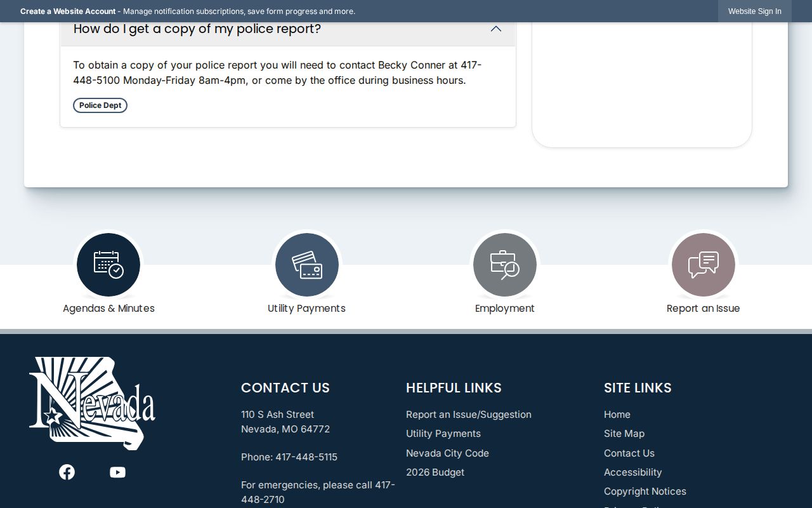Click the Website Sign In button
This screenshot has width=812, height=508.
tap(755, 11)
